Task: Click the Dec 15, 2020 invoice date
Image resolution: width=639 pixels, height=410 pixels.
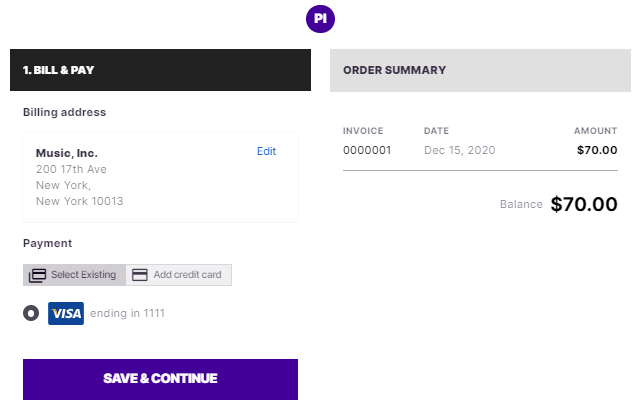Action: click(459, 151)
